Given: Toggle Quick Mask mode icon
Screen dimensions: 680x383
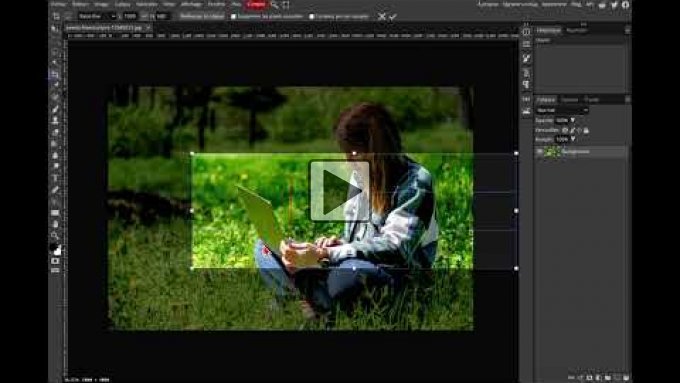Looking at the screenshot, I should click(55, 261).
